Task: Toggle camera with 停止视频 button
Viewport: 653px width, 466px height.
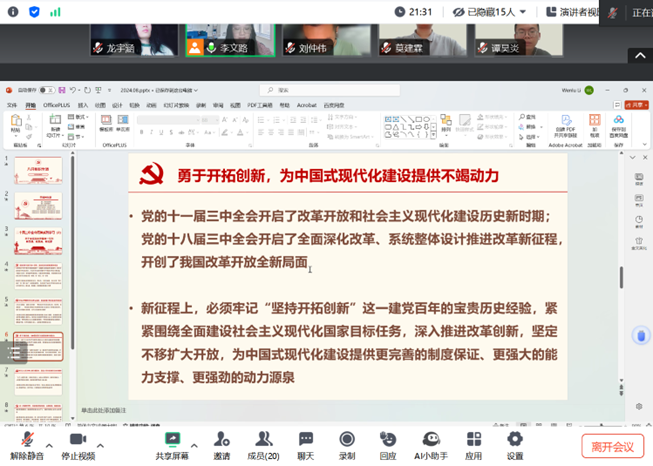Action: click(78, 441)
